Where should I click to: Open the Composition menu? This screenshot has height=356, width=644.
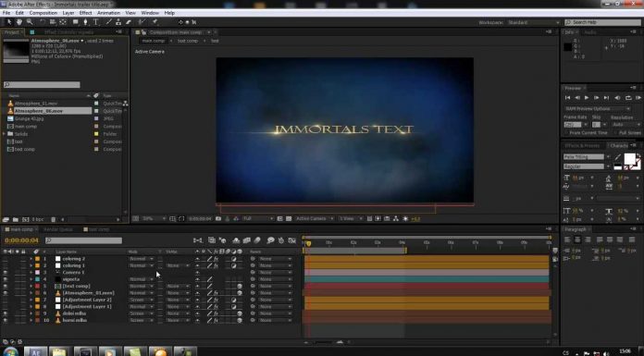tap(43, 13)
